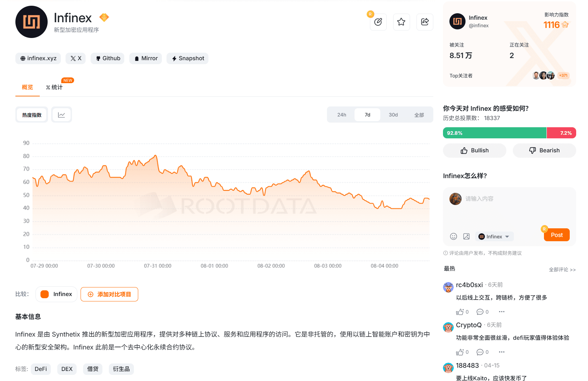Open the Github link chip
The height and width of the screenshot is (381, 588).
107,58
